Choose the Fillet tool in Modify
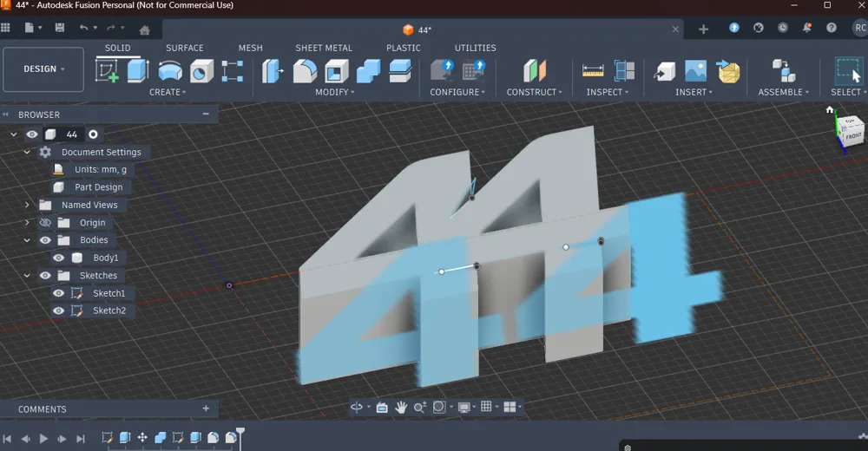The height and width of the screenshot is (451, 868). coord(305,71)
